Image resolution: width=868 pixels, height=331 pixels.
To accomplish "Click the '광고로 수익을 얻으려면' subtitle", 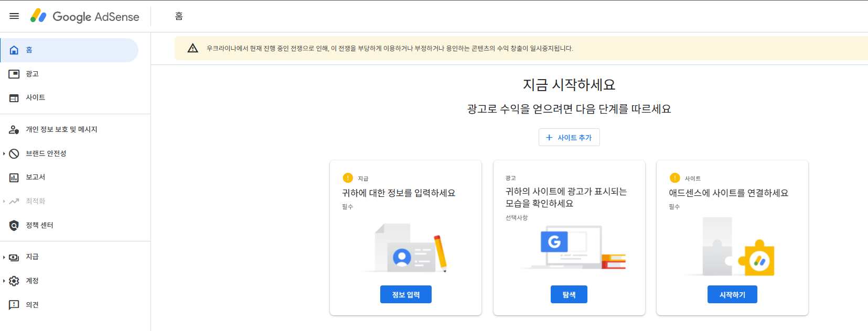I will click(x=569, y=109).
